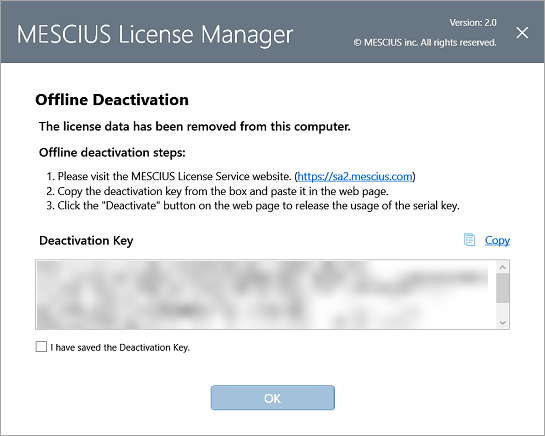This screenshot has width=545, height=436.
Task: Click the Offline Deactivation heading
Action: [112, 100]
